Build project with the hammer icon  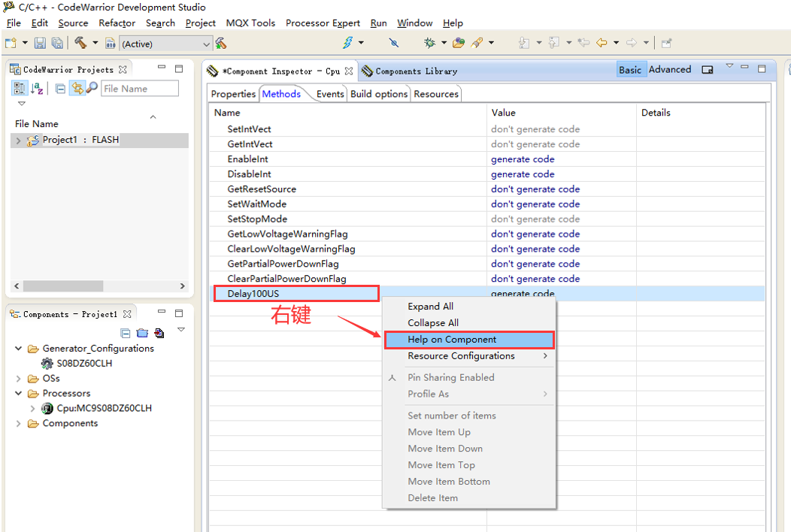[x=80, y=43]
